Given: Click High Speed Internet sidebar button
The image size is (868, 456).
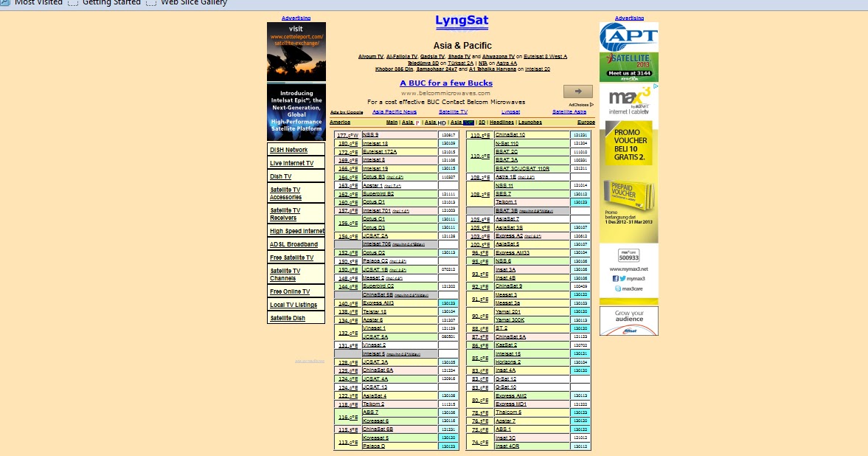Looking at the screenshot, I should (296, 231).
